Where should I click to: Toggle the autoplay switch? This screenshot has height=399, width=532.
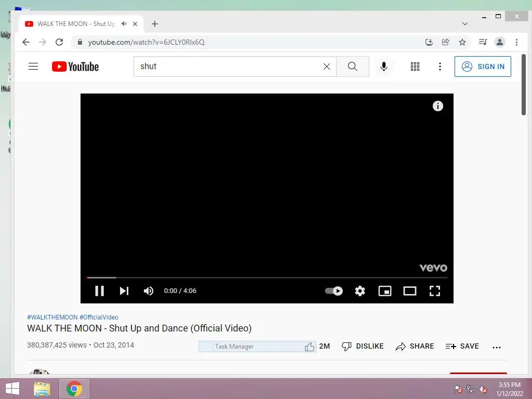(334, 291)
